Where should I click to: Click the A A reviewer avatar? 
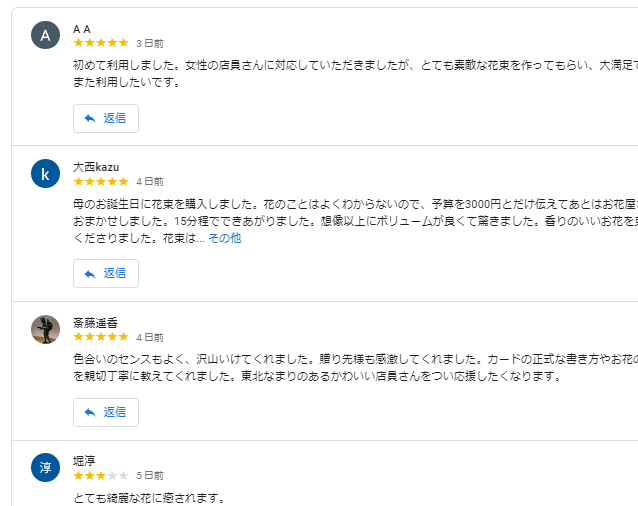pyautogui.click(x=45, y=35)
